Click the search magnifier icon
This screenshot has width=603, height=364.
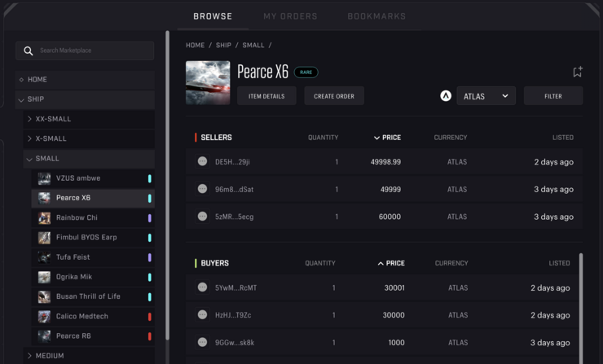28,50
